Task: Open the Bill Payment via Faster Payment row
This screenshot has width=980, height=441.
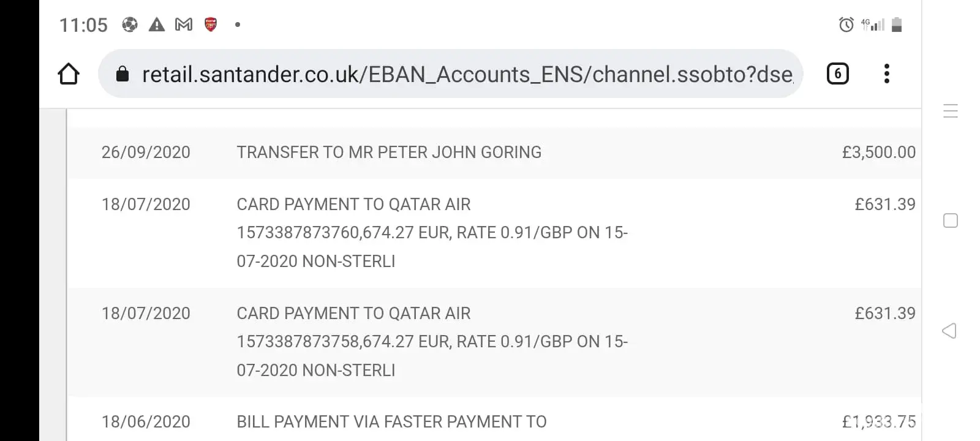Action: (x=391, y=422)
